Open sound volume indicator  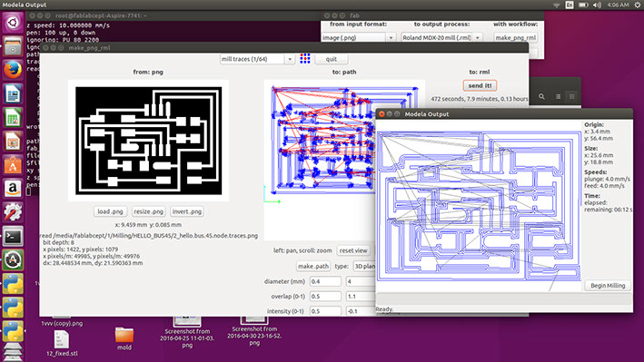[597, 5]
